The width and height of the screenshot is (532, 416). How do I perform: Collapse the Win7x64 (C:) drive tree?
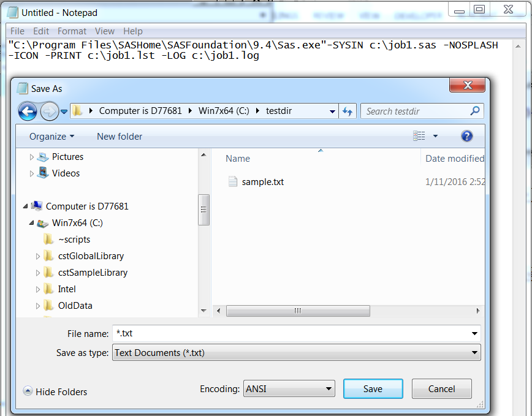click(x=31, y=222)
